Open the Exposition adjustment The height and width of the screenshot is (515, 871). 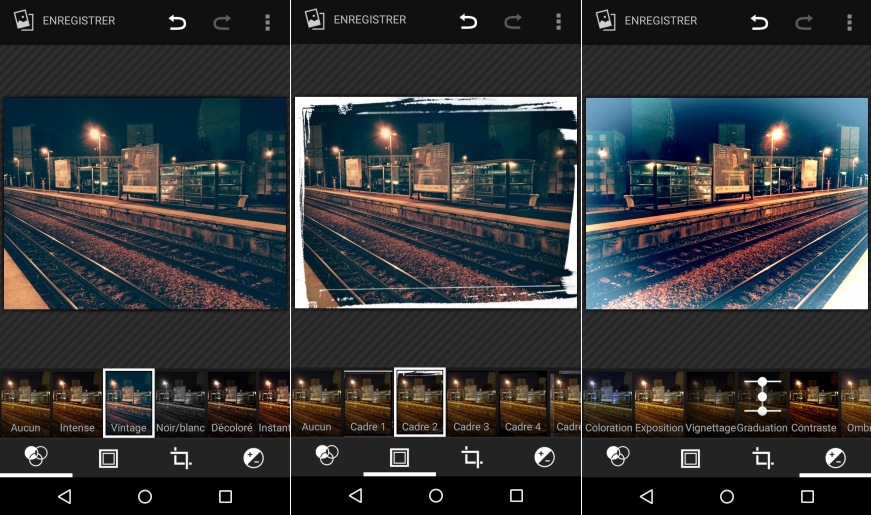[x=659, y=404]
